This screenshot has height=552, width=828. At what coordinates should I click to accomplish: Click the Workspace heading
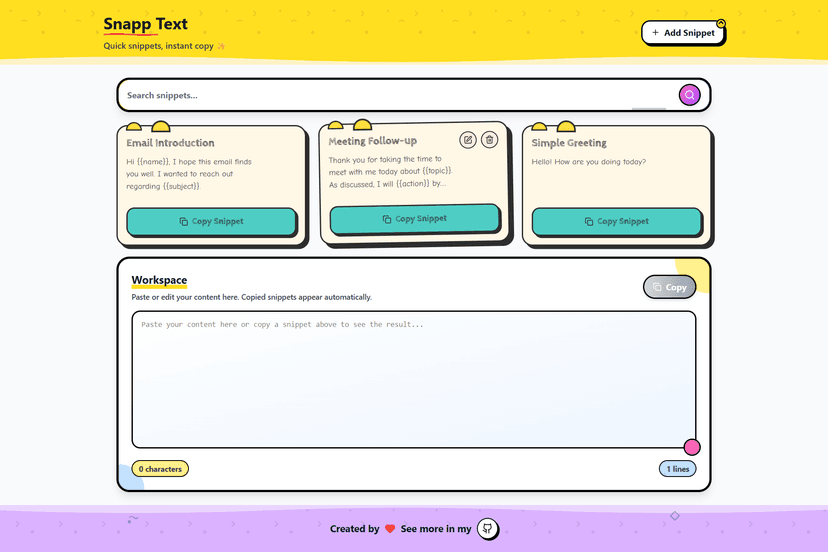[x=159, y=280]
